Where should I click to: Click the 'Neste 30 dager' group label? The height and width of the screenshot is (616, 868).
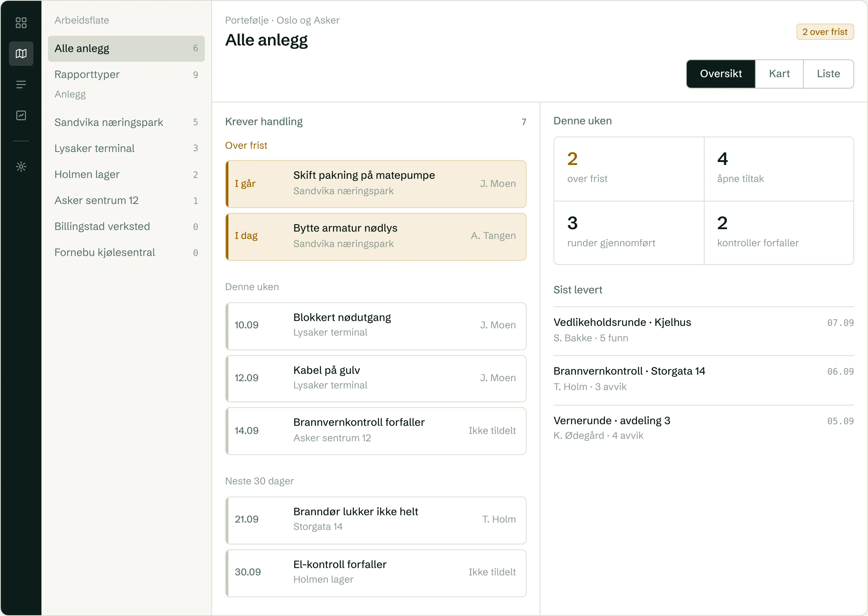point(259,481)
